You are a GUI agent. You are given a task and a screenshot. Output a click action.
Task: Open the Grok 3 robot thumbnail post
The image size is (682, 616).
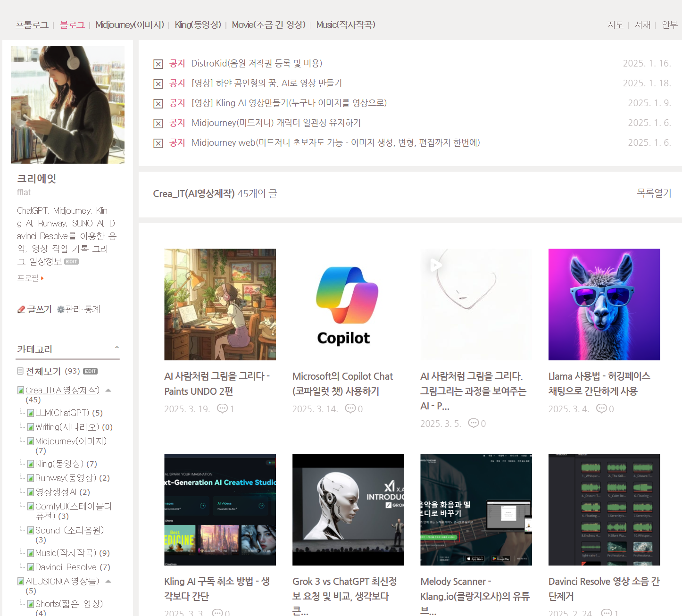[x=348, y=509]
